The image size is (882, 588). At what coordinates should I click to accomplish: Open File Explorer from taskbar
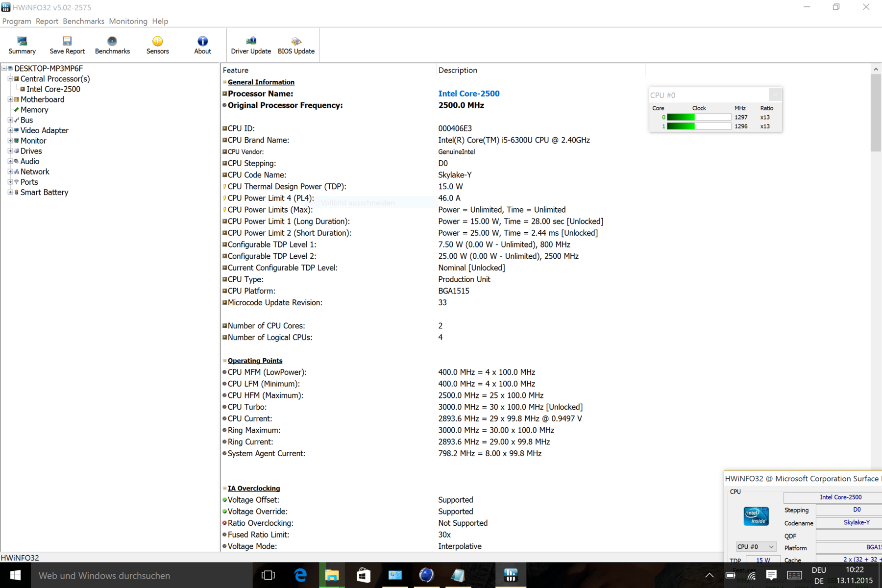[x=332, y=575]
